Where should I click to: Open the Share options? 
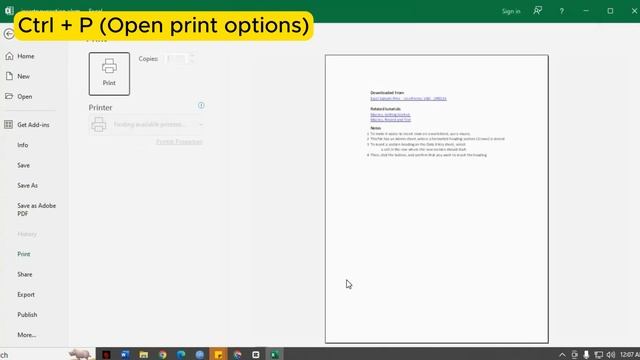click(24, 275)
